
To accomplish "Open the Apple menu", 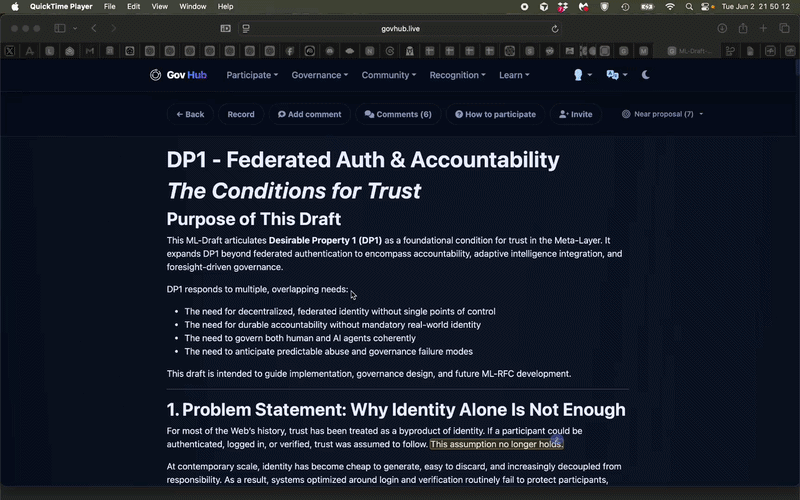I will pos(15,7).
